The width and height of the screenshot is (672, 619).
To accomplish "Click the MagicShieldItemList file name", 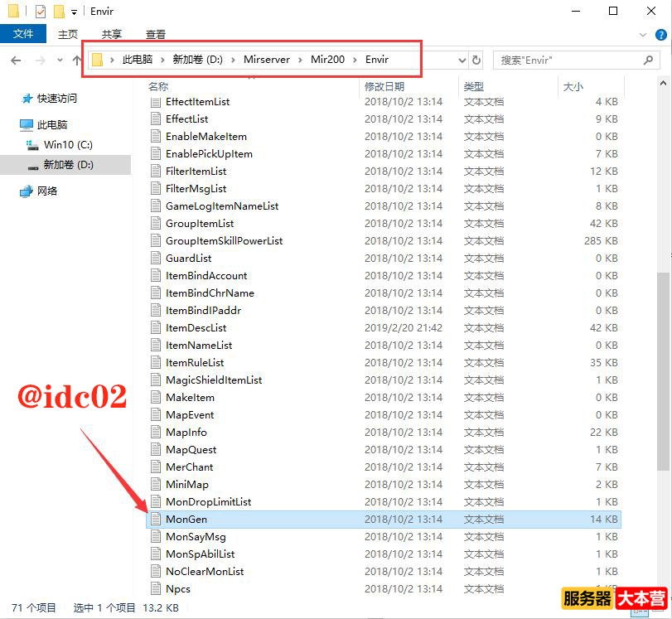I will point(214,380).
